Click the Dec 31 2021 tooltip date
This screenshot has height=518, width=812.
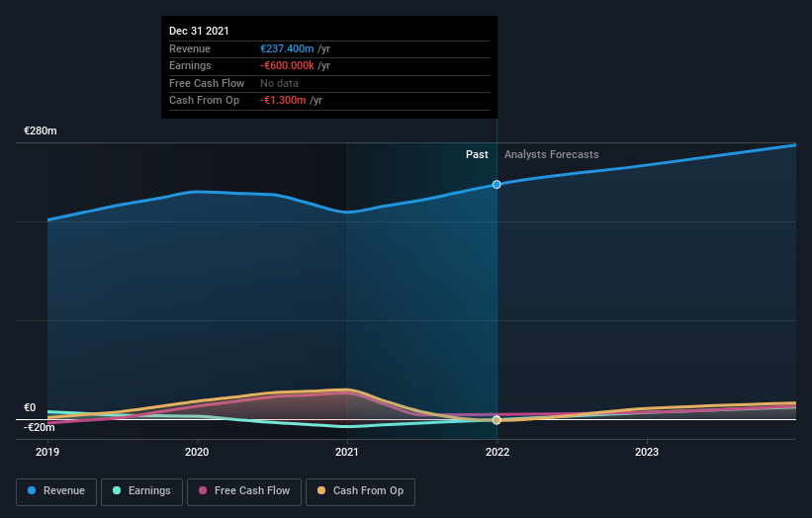point(199,31)
